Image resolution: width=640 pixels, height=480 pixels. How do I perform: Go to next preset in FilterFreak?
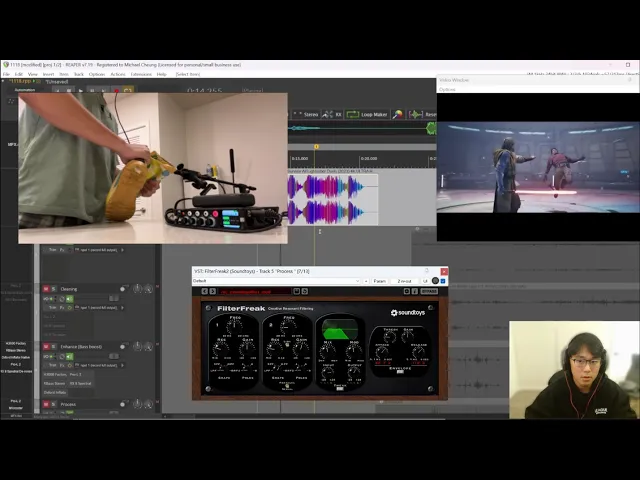pyautogui.click(x=212, y=291)
